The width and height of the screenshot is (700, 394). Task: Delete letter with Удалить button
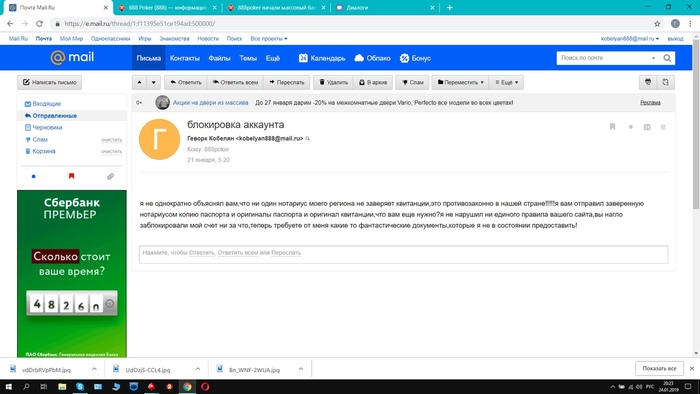pos(333,82)
